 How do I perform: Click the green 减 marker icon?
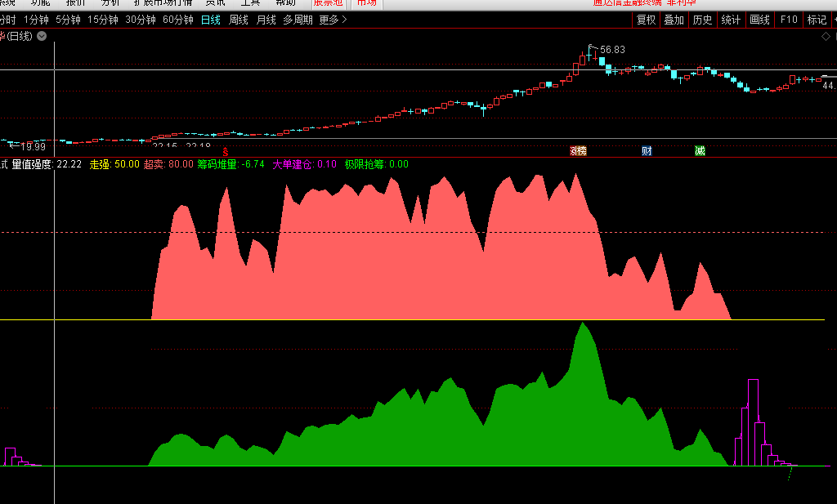click(700, 150)
